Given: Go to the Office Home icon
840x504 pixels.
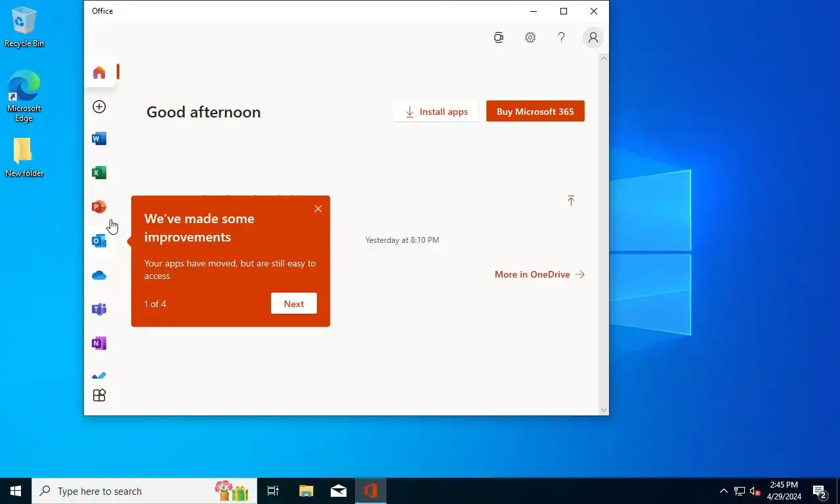Looking at the screenshot, I should click(99, 72).
